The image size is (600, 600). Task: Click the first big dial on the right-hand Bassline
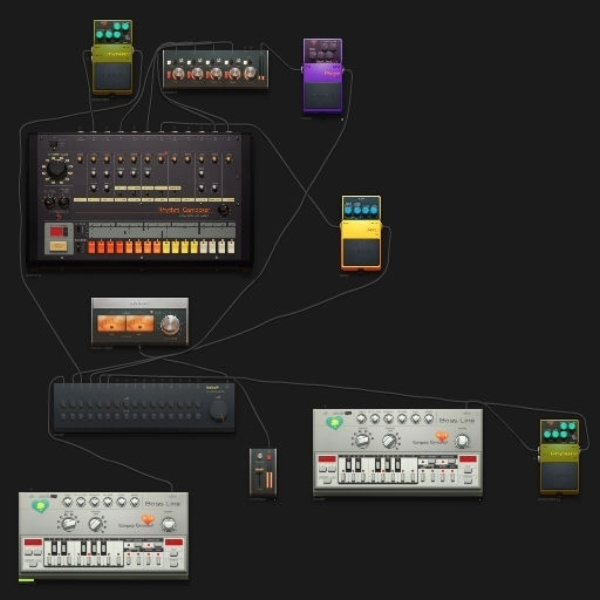coord(362,440)
